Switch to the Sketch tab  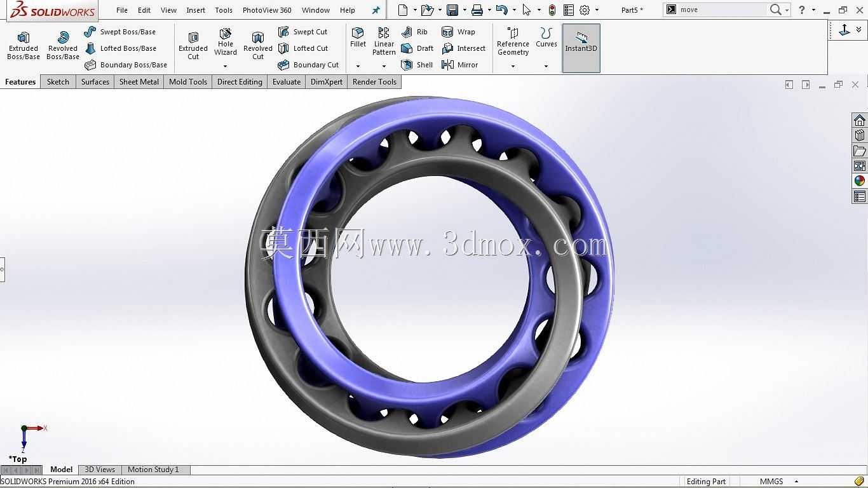tap(58, 82)
